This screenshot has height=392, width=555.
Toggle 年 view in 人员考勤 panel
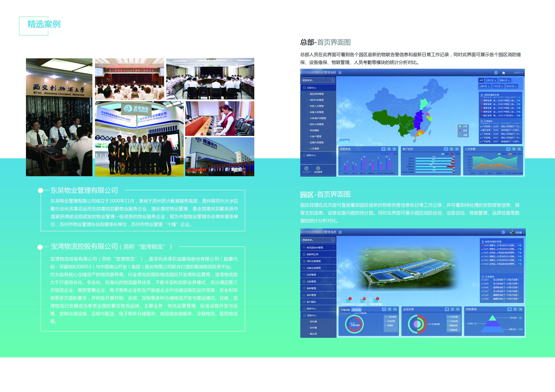point(519,149)
